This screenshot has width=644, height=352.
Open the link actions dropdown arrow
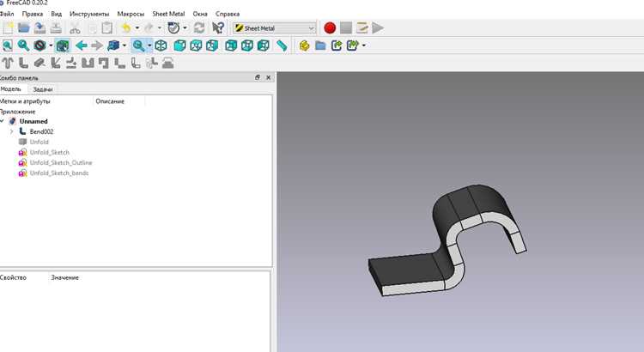pos(363,46)
